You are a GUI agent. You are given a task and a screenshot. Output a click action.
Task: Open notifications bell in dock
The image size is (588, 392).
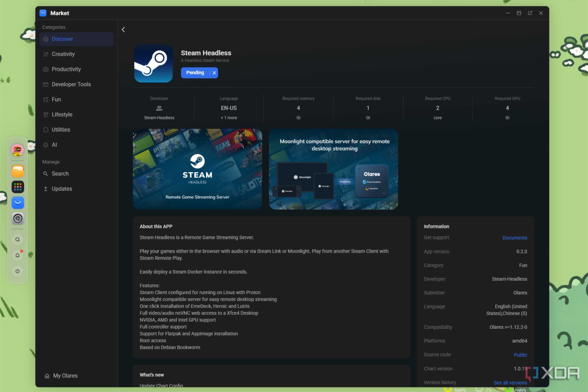tap(17, 255)
